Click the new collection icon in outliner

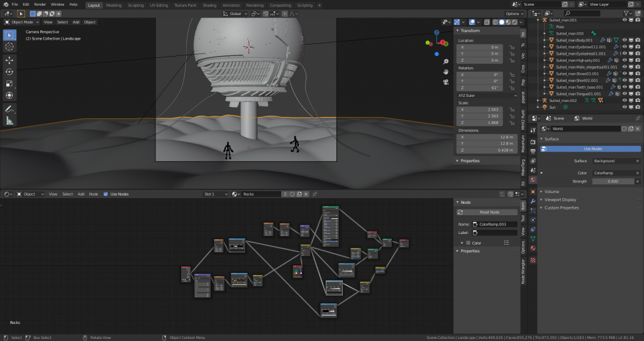click(x=638, y=13)
